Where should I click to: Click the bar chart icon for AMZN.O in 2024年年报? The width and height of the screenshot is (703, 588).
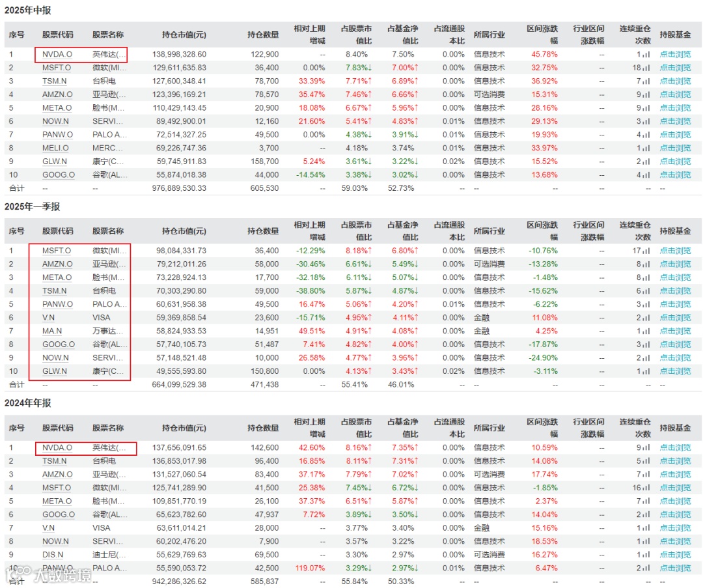[x=646, y=475]
